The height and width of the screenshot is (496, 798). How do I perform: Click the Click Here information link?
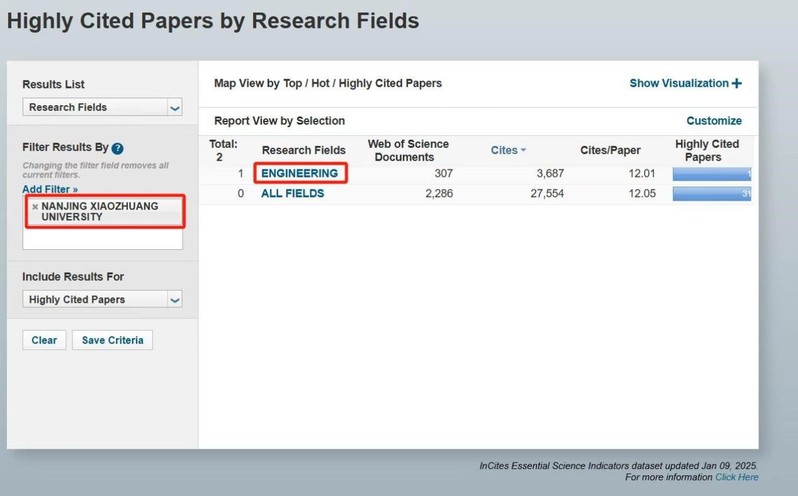(737, 477)
